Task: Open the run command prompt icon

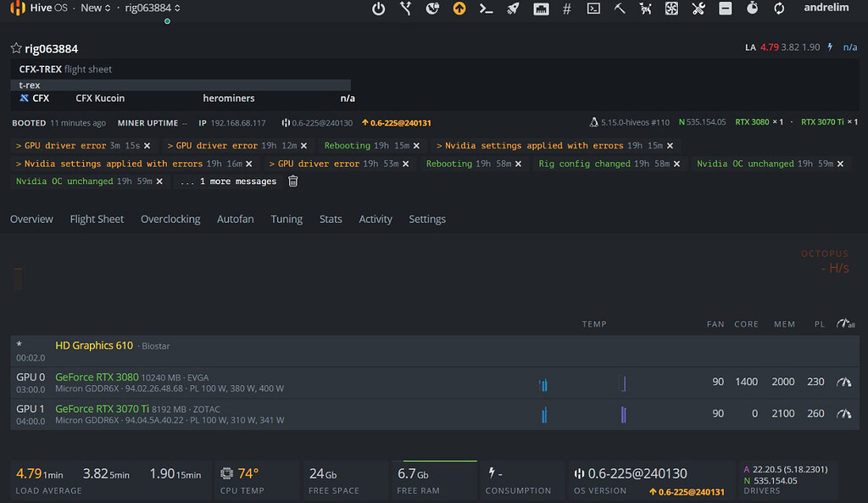Action: 486,8
